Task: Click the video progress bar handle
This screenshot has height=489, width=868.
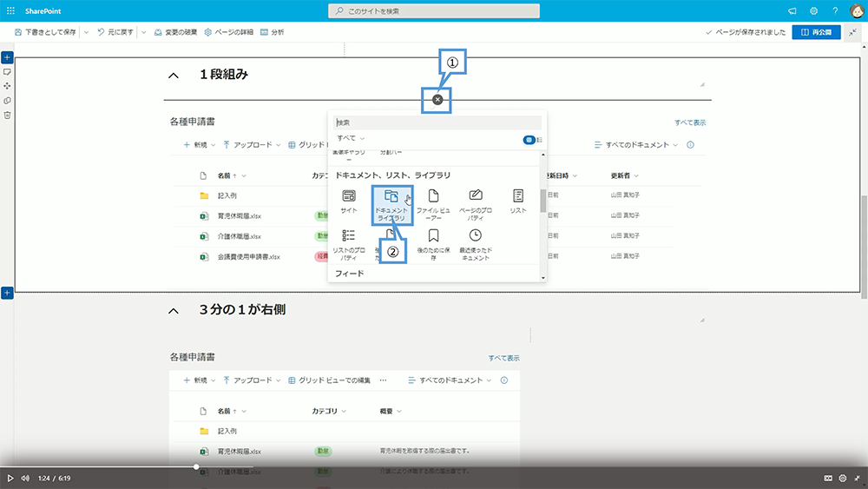Action: (x=196, y=466)
